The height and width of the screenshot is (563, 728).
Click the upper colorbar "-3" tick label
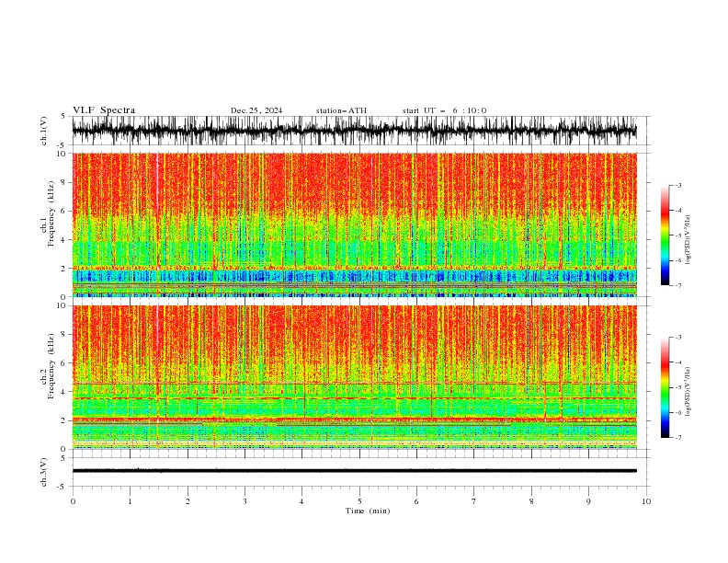coord(677,185)
